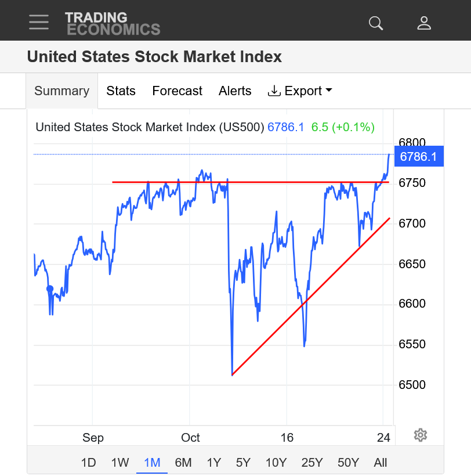This screenshot has height=476, width=471.
Task: Go to the Alerts tab
Action: tap(235, 91)
